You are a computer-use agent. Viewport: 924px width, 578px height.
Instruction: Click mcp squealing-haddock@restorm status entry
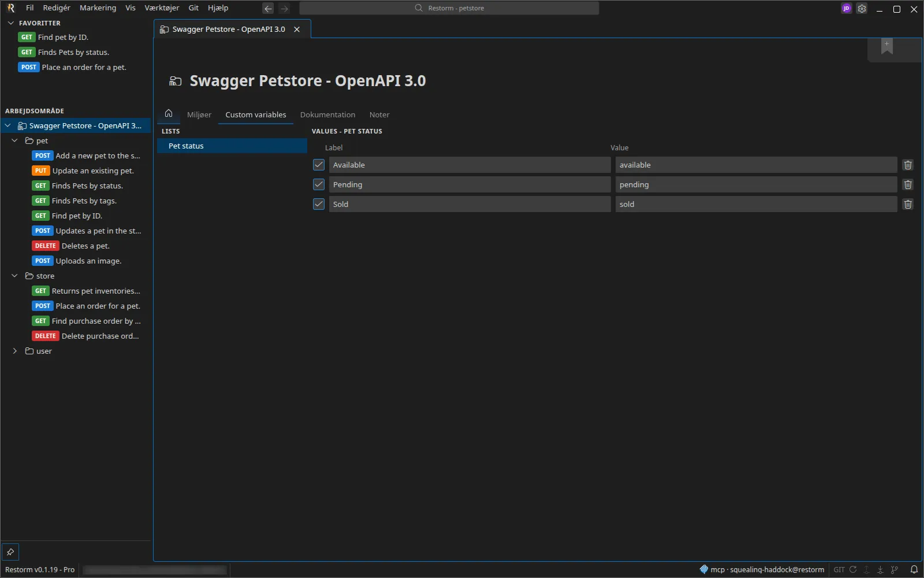tap(762, 570)
